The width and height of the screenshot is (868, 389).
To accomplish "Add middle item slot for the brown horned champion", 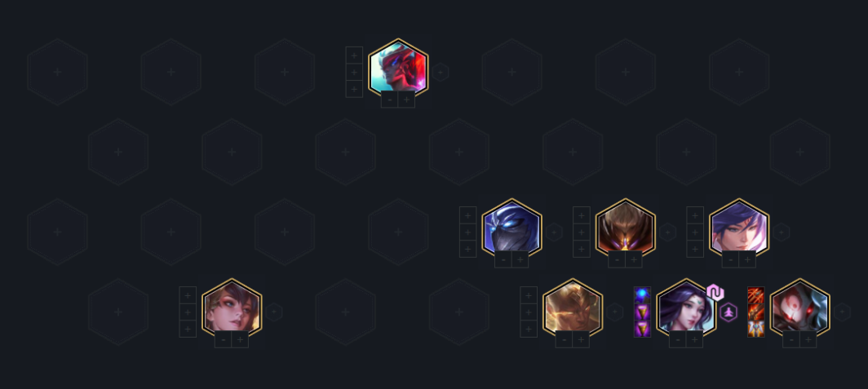I will tap(581, 232).
